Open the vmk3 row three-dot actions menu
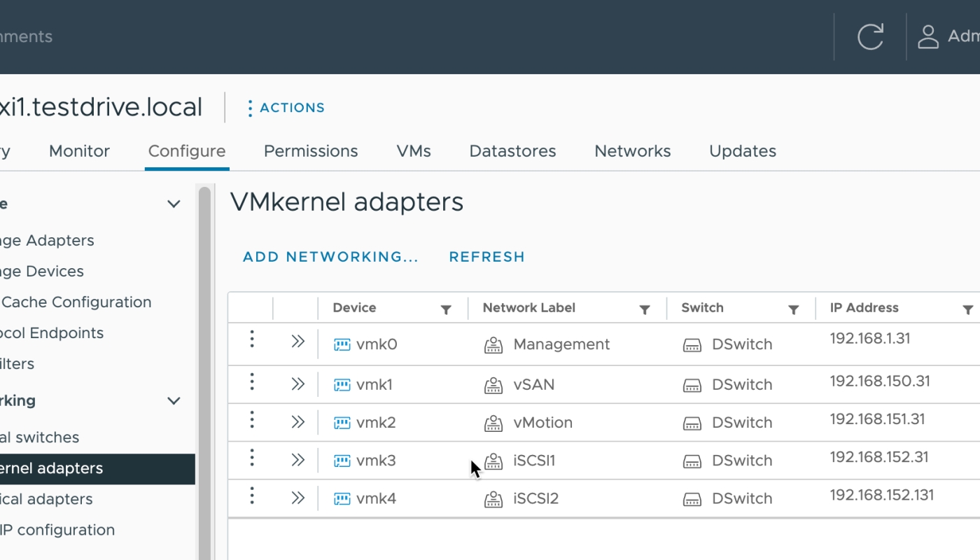The width and height of the screenshot is (980, 560). click(252, 458)
